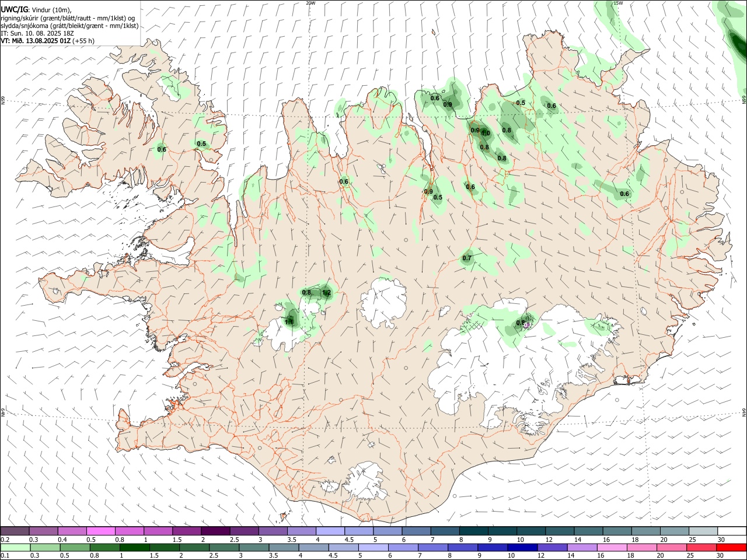The image size is (747, 560).
Task: Select the light green rain swatch labeled 0.3
Action: coord(44,547)
